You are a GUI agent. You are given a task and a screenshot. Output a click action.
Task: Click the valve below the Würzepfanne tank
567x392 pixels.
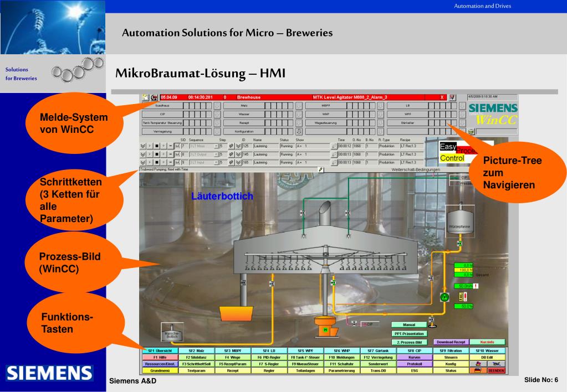coord(459,244)
